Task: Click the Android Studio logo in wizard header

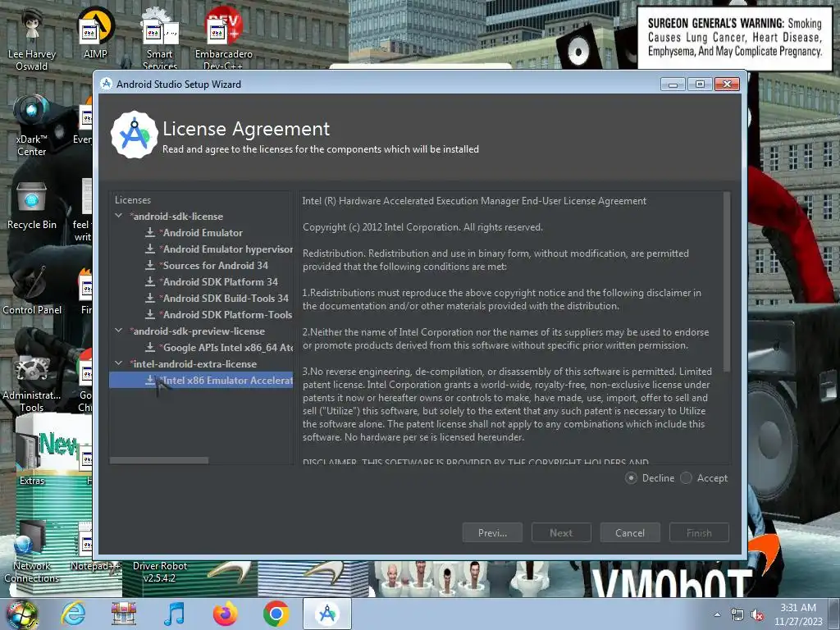Action: point(135,135)
